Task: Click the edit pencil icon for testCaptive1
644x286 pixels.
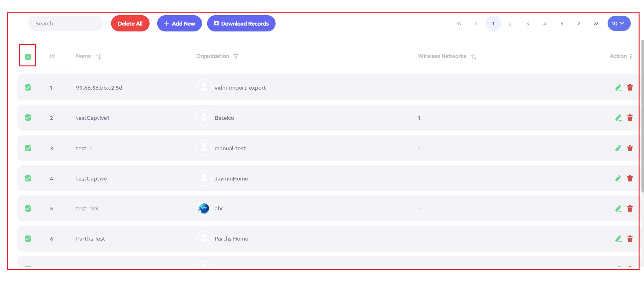Action: pos(618,118)
